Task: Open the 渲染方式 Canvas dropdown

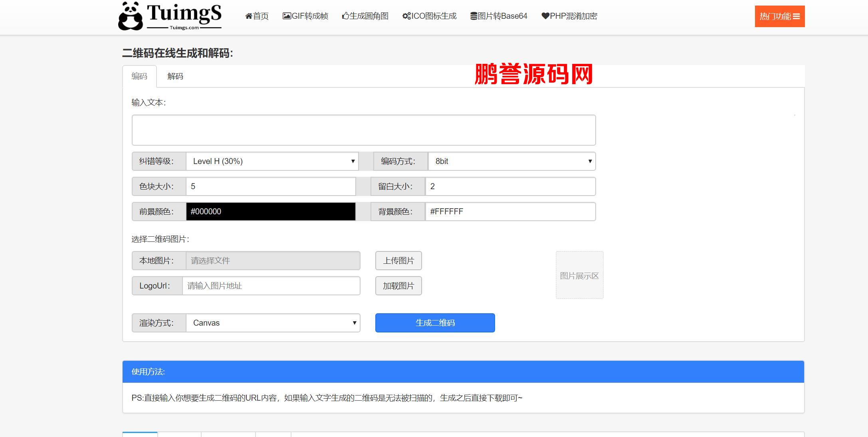Action: pos(273,323)
